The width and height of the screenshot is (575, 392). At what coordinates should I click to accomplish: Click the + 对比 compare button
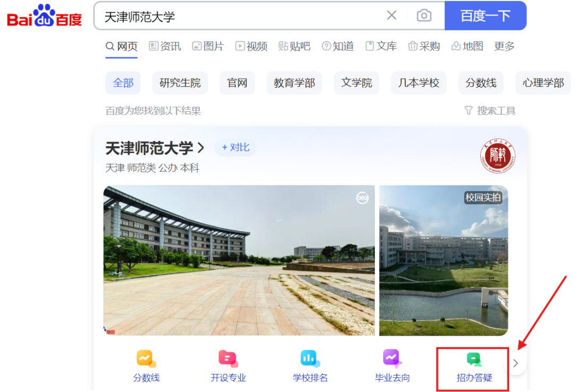[235, 147]
